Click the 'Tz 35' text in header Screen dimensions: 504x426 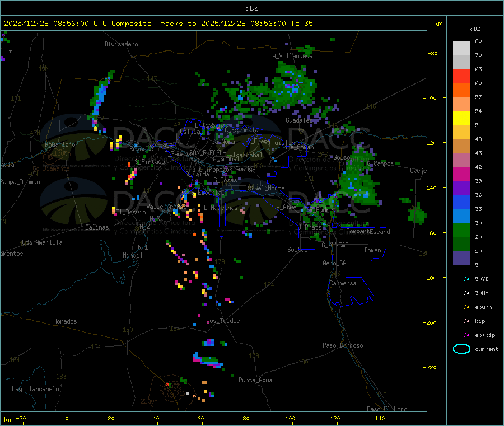click(301, 24)
